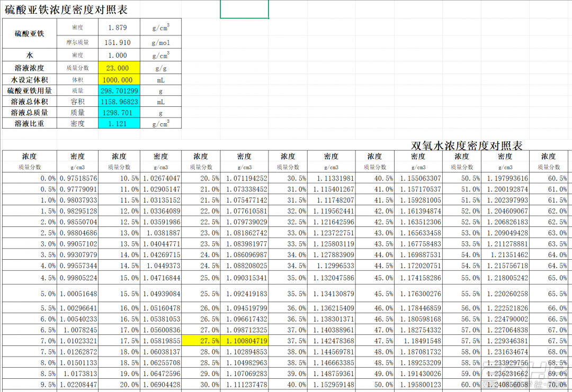Image resolution: width=572 pixels, height=392 pixels.
Task: Select the density cell 0.99805224
Action: coord(77,278)
